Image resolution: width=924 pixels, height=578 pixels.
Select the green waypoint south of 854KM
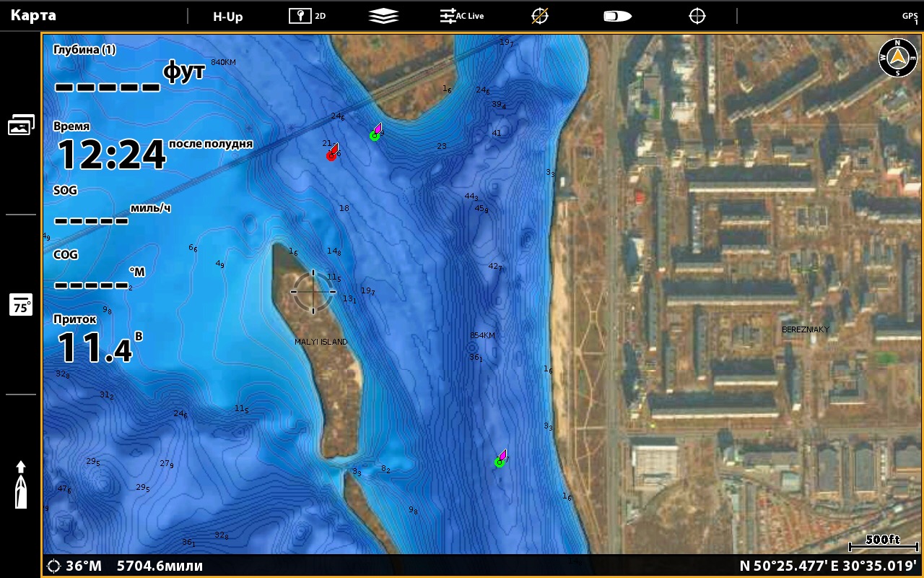point(500,460)
